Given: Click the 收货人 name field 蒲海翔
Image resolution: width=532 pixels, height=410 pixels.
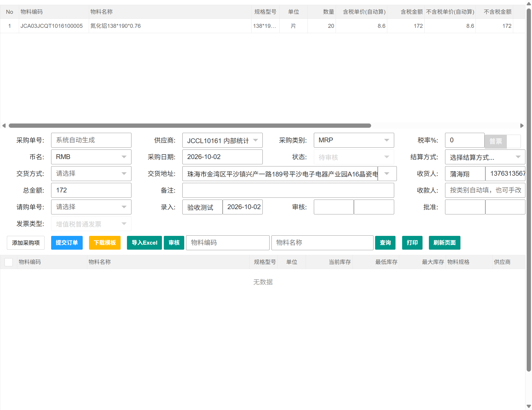Looking at the screenshot, I should click(465, 174).
